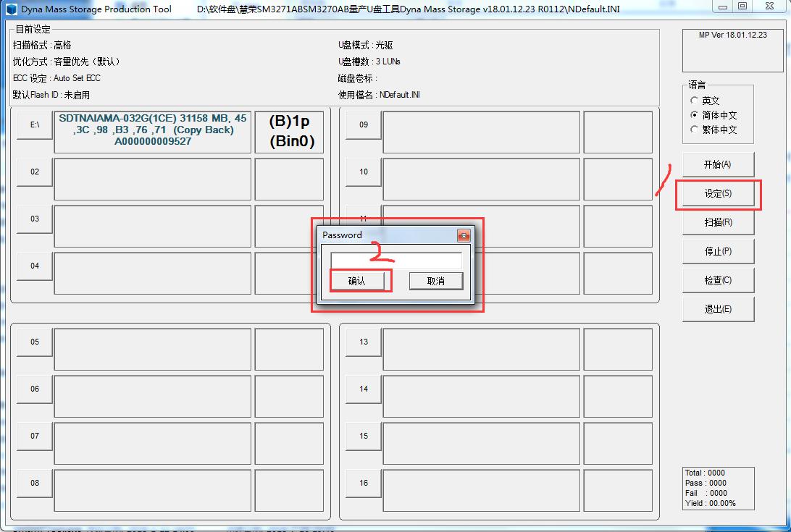791x532 pixels.
Task: Select the E:\ port button
Action: coord(35,124)
